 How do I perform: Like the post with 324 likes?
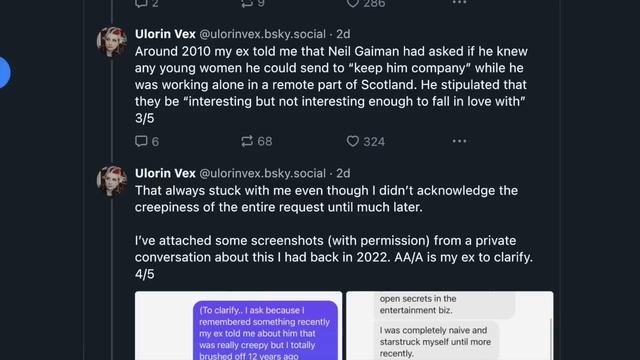click(353, 141)
